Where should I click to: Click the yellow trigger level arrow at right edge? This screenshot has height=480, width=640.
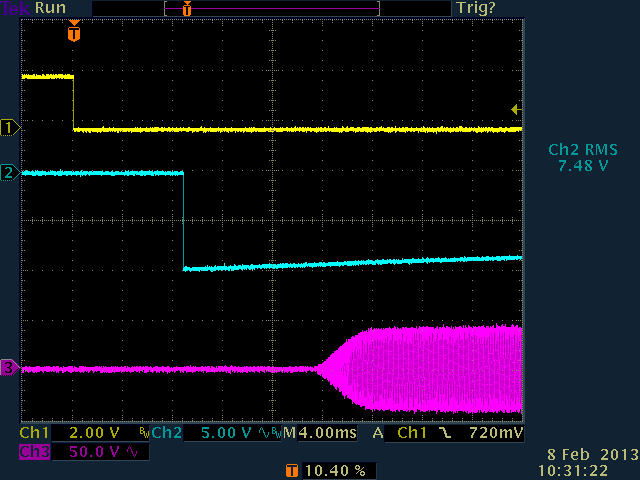515,109
